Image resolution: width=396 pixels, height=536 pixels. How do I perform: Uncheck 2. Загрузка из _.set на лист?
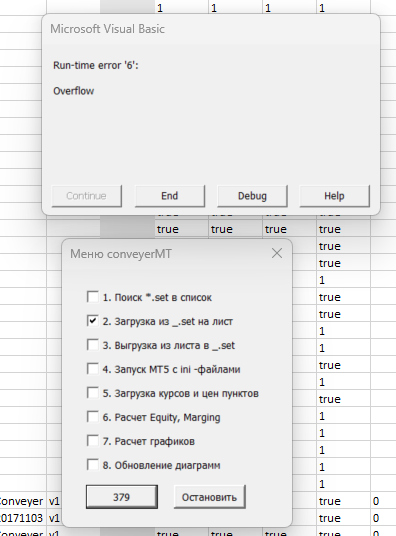93,321
